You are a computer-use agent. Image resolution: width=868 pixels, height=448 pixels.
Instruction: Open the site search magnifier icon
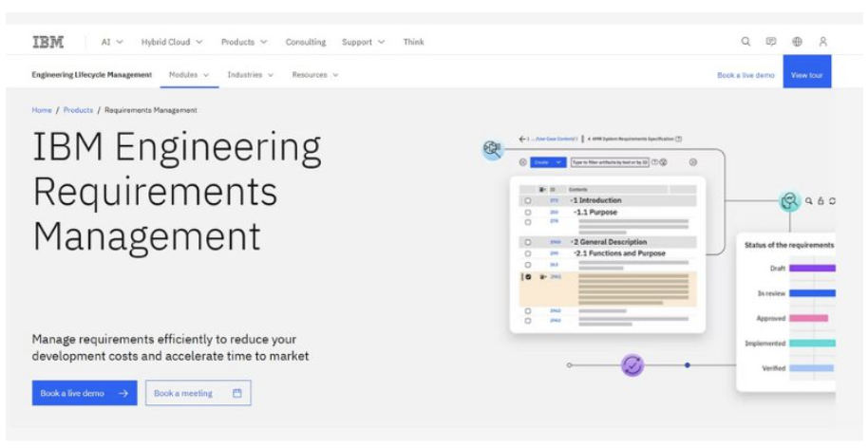pyautogui.click(x=745, y=42)
